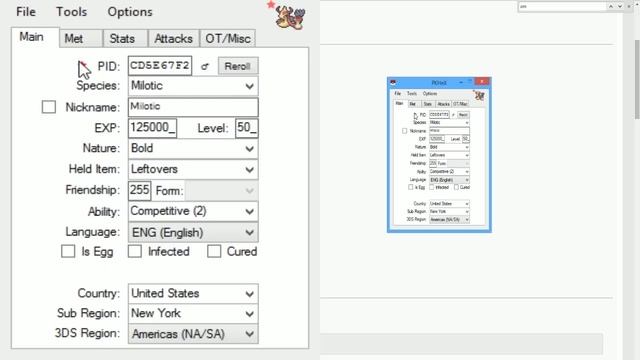Click the large Friendship field showing 255
Screen dimensions: 640x360
coord(140,190)
